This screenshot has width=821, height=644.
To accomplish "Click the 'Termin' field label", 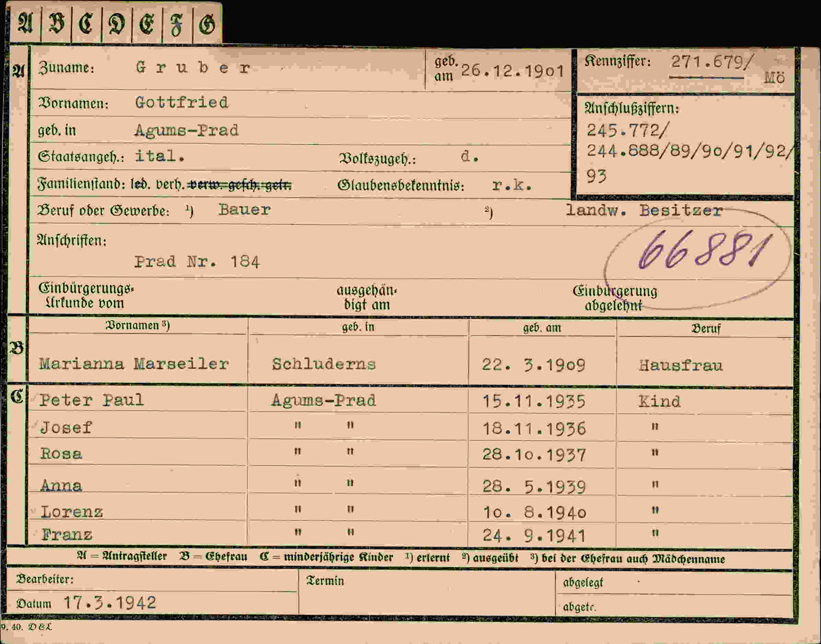I will pyautogui.click(x=325, y=580).
